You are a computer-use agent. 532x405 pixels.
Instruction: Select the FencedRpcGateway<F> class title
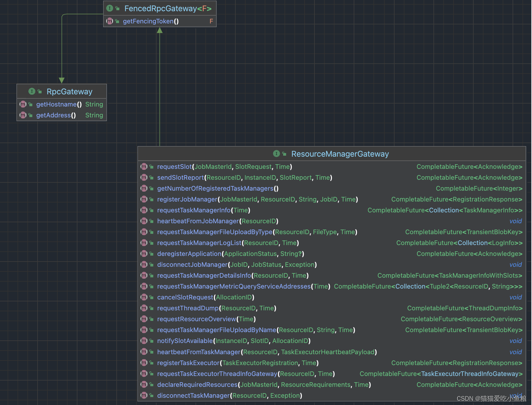point(168,9)
